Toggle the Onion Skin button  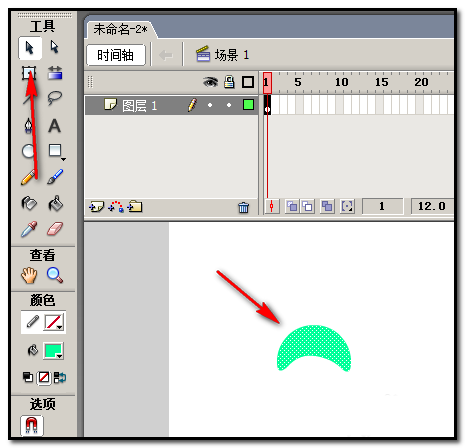click(x=292, y=207)
